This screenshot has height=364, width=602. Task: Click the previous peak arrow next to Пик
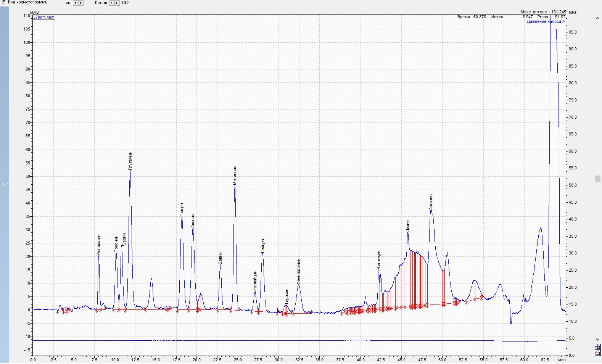tap(76, 3)
